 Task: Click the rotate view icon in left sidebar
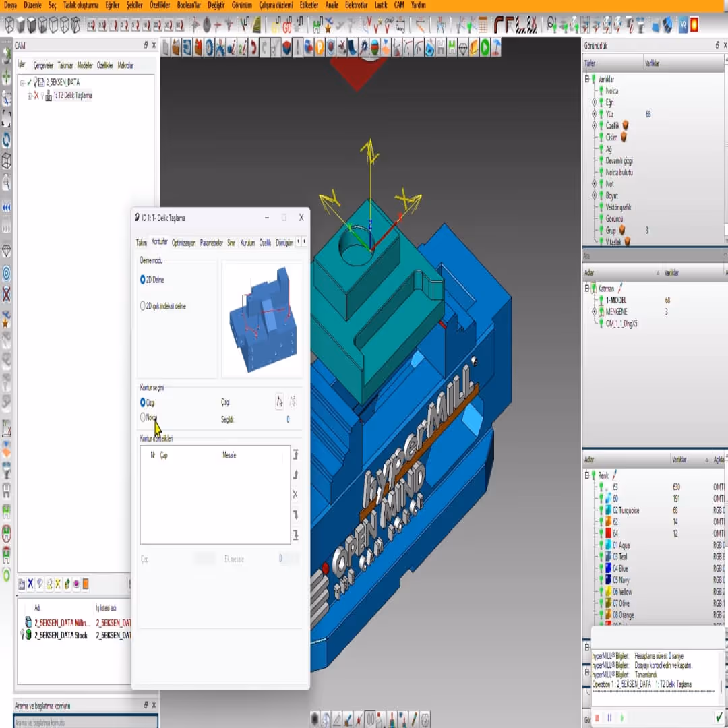click(7, 140)
